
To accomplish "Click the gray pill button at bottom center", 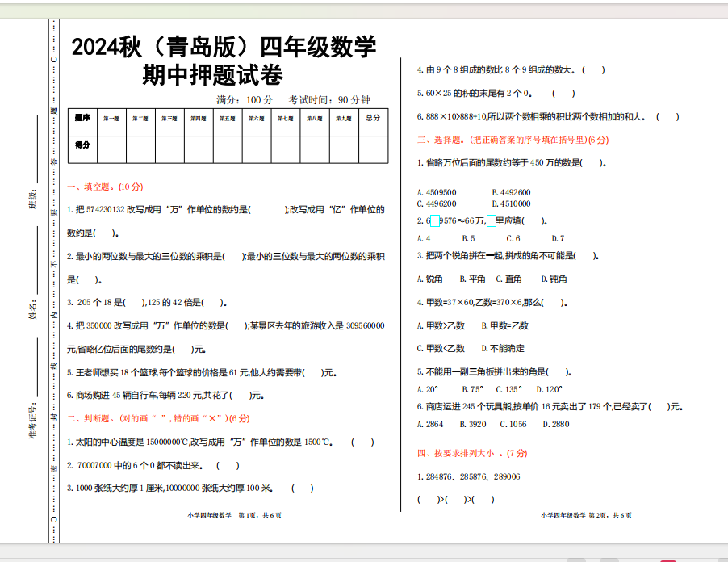I will click(x=575, y=559).
